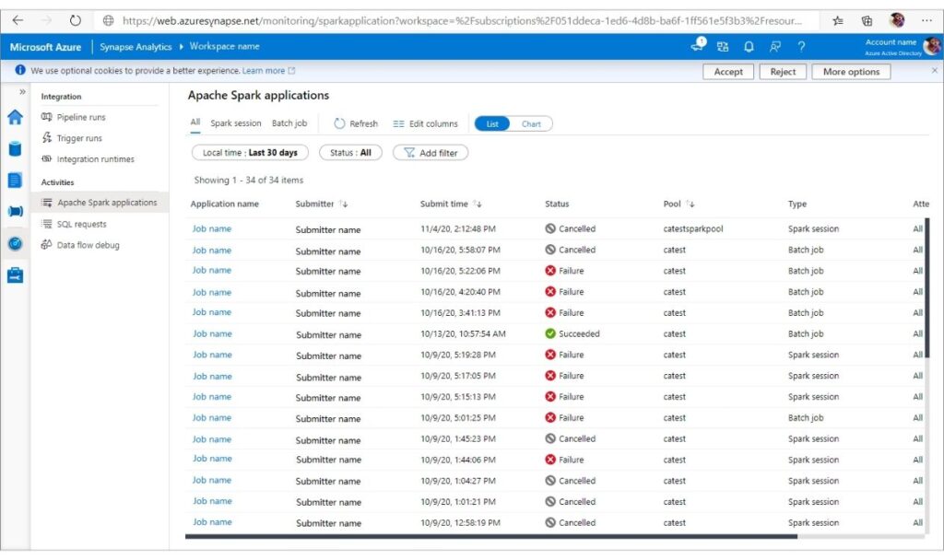Image resolution: width=944 pixels, height=560 pixels.
Task: Open the Monitor hub gauge icon
Action: (x=15, y=243)
